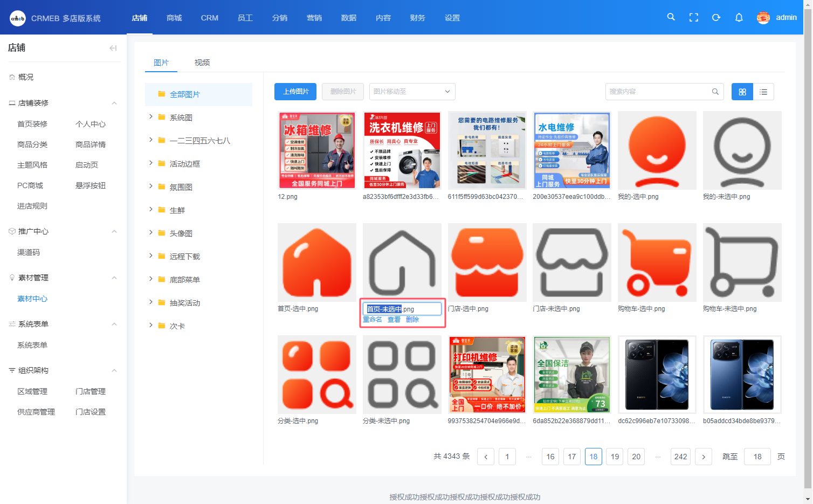Click the 上传图片 button
This screenshot has height=504, width=813.
pos(295,92)
